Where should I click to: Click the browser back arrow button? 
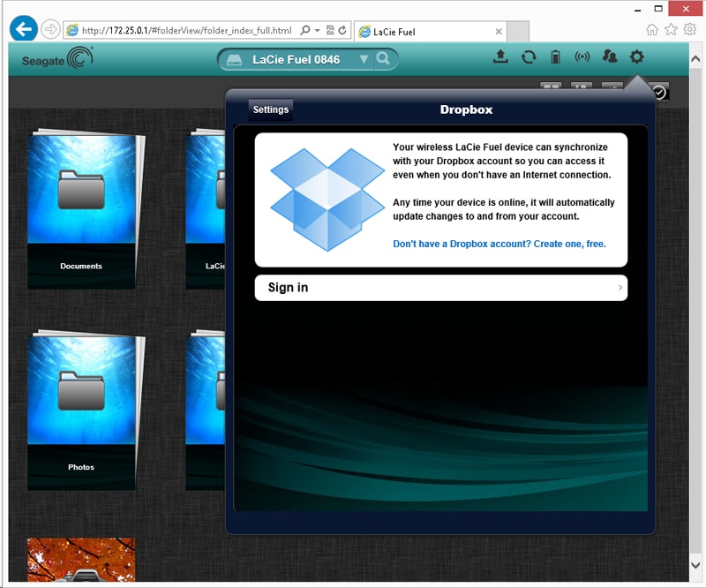click(24, 29)
